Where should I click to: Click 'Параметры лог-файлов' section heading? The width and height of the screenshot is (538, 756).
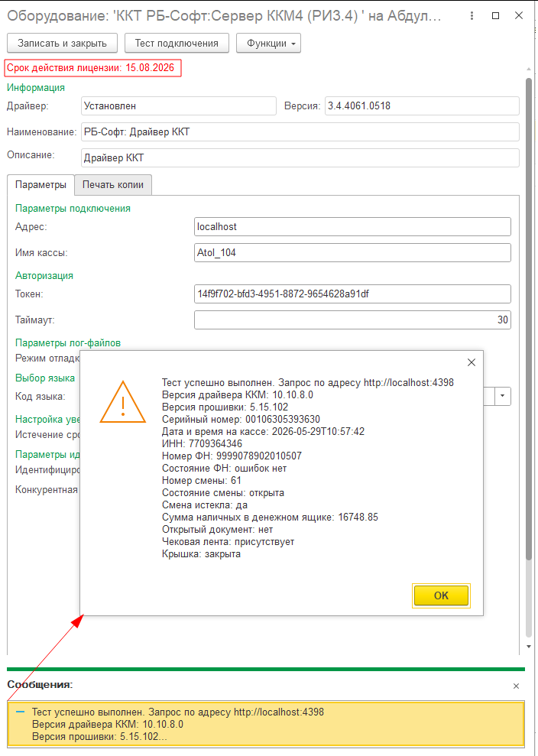click(68, 342)
